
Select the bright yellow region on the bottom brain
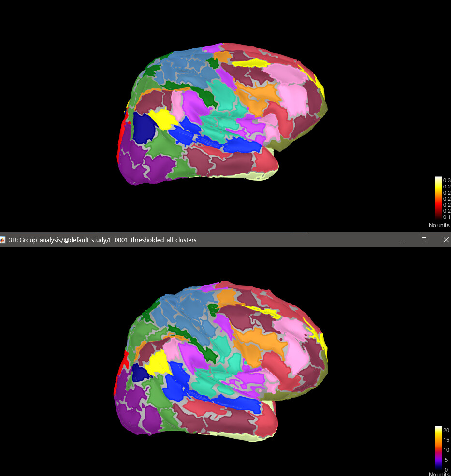point(158,363)
